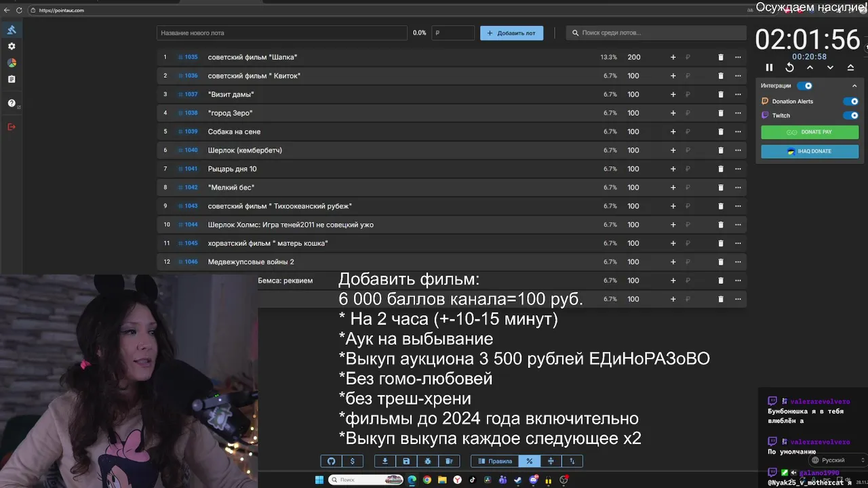Click the taskbar Поиск search box
868x488 pixels.
point(366,480)
